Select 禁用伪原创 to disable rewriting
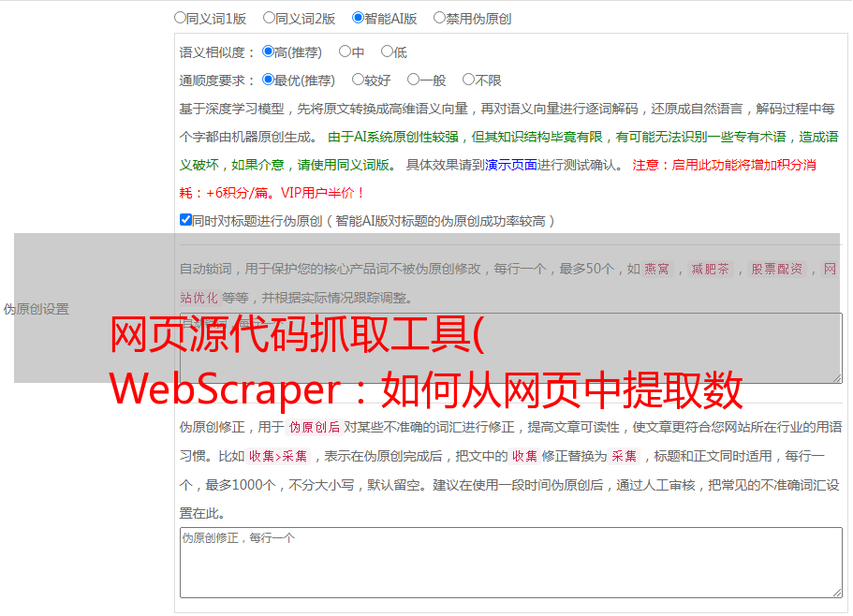The image size is (853, 616). tap(439, 18)
